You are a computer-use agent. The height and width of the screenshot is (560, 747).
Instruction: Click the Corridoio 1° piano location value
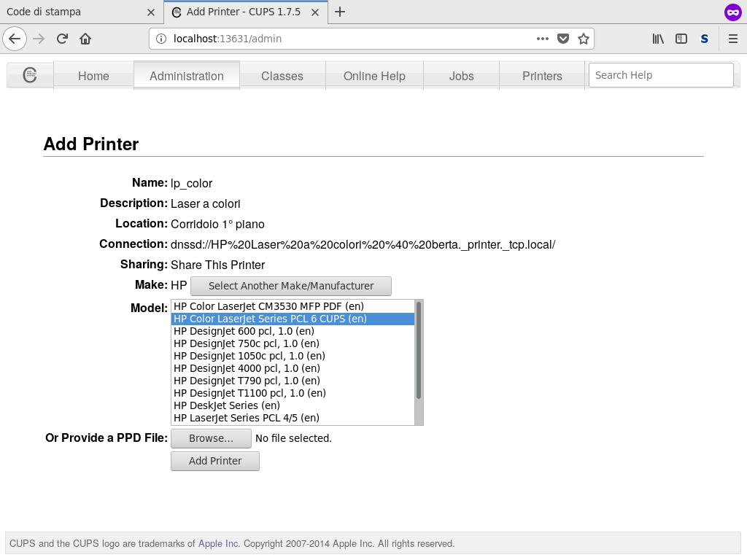[217, 225]
